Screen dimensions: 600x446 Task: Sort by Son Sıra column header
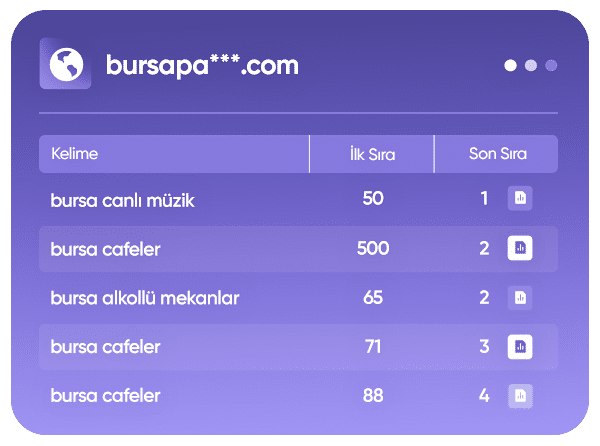(x=497, y=154)
